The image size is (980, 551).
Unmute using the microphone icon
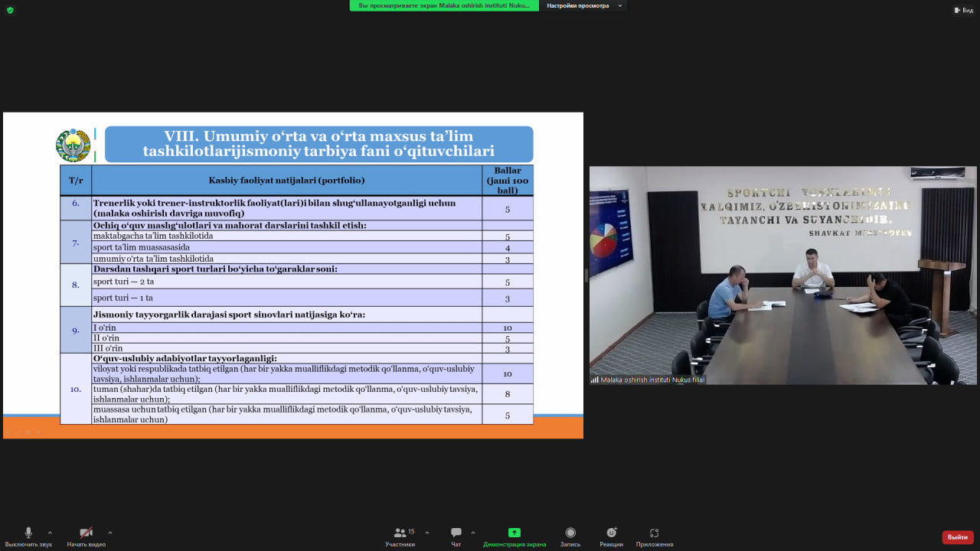click(28, 533)
